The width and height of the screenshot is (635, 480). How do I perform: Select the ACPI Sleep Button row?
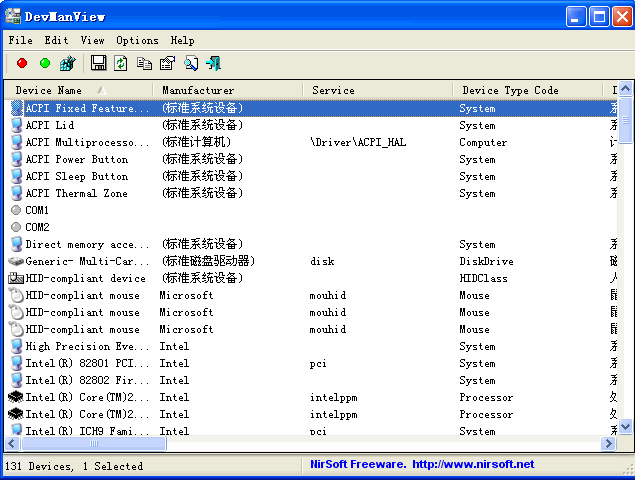[311, 176]
